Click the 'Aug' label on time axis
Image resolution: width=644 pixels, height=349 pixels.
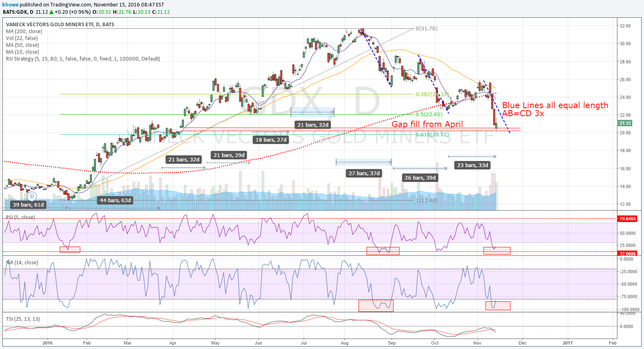tap(344, 343)
